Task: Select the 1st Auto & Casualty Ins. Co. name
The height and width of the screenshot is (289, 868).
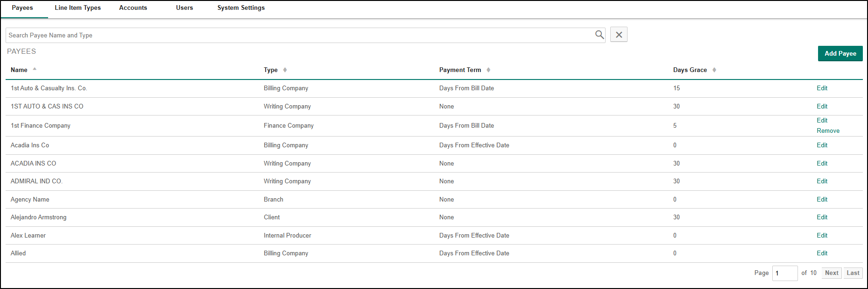Action: [x=49, y=88]
